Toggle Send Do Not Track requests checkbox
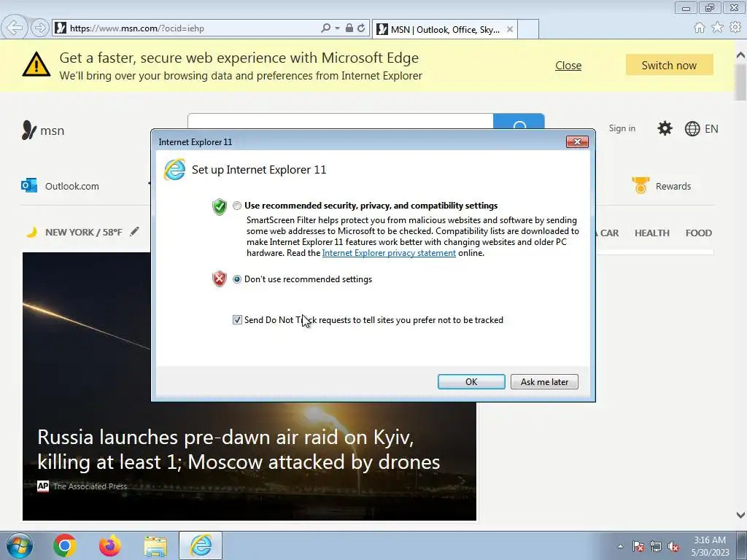The width and height of the screenshot is (747, 560). click(237, 320)
